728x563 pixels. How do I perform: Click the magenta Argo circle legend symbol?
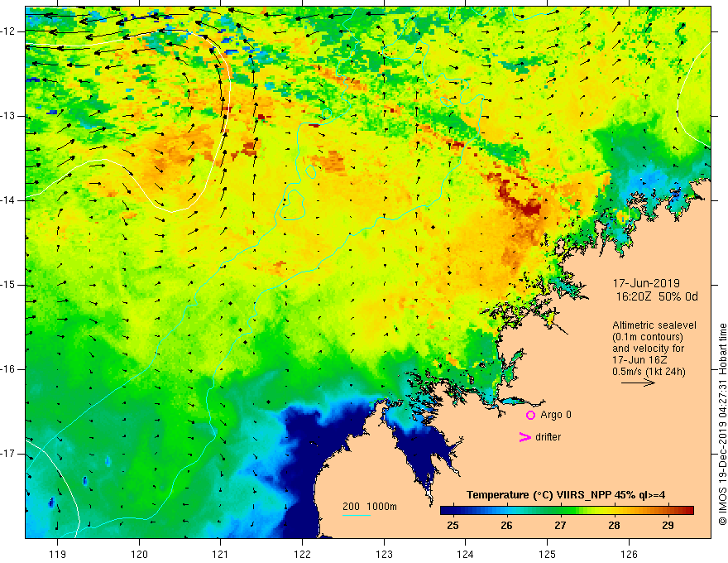point(530,415)
